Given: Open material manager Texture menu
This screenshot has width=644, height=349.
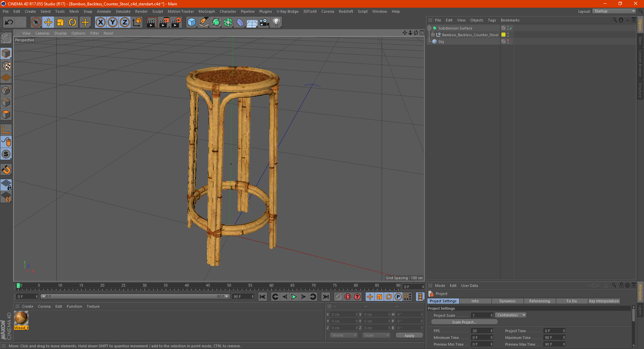Looking at the screenshot, I should 93,306.
